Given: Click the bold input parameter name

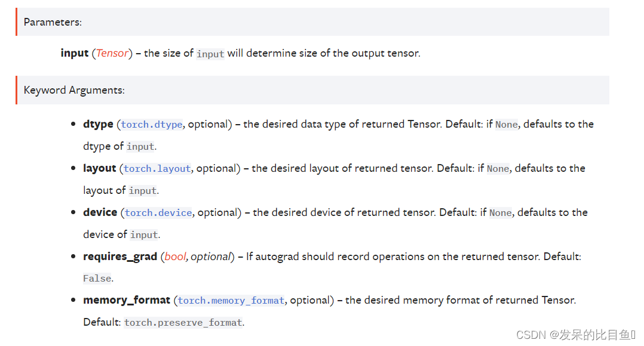Looking at the screenshot, I should 74,53.
